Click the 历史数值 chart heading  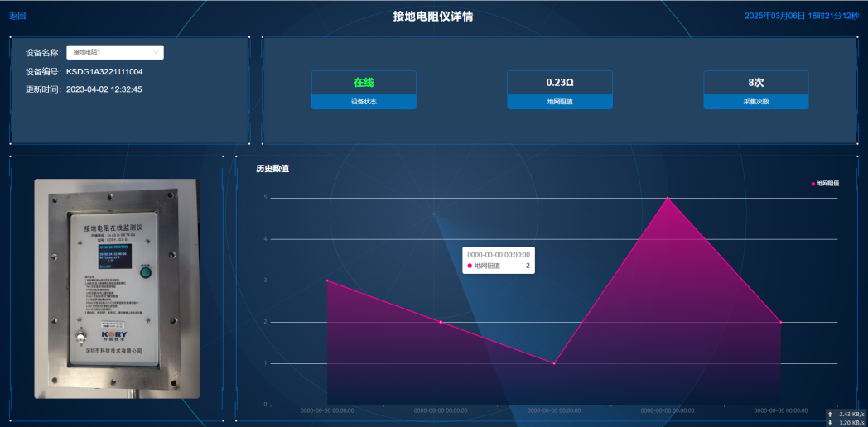272,169
